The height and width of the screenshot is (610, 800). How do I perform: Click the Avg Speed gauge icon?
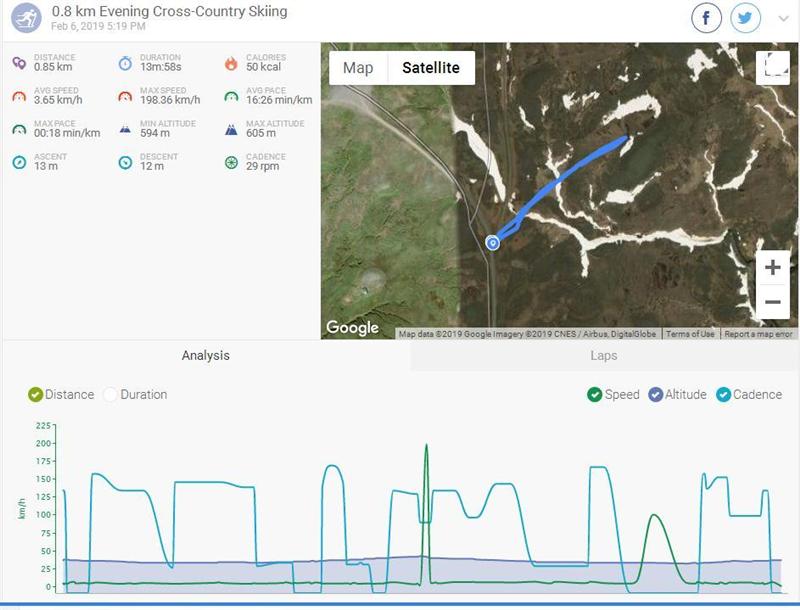tap(19, 96)
